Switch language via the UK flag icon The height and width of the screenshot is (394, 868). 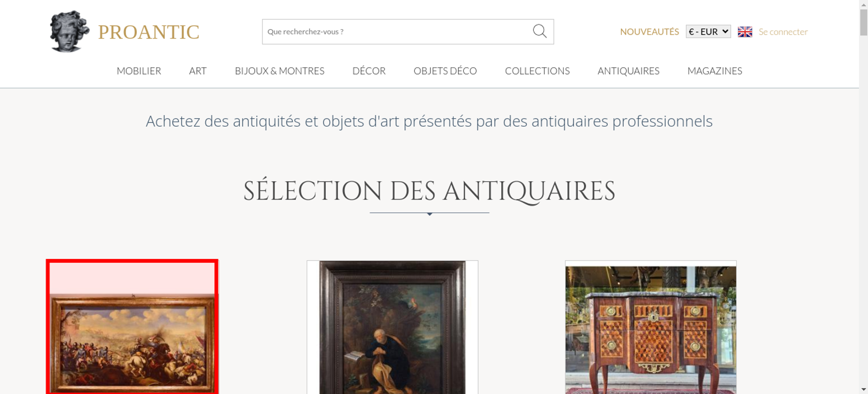pos(745,32)
